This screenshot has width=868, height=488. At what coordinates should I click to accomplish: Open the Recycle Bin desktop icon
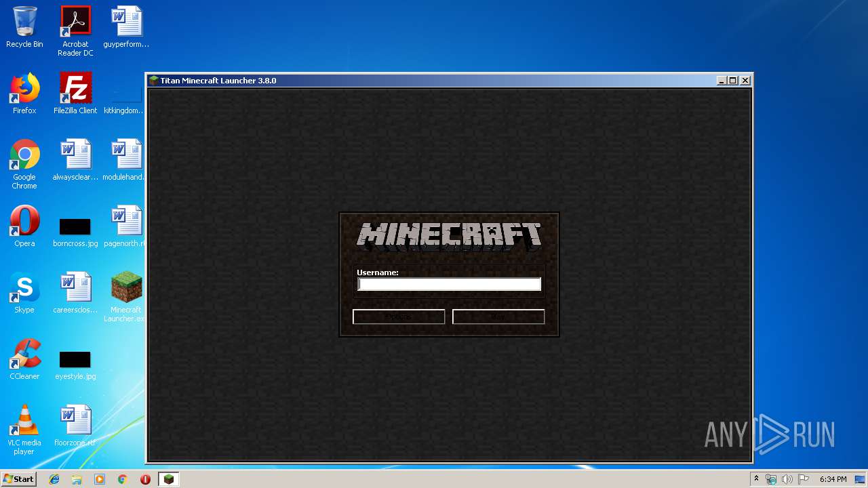pyautogui.click(x=24, y=27)
